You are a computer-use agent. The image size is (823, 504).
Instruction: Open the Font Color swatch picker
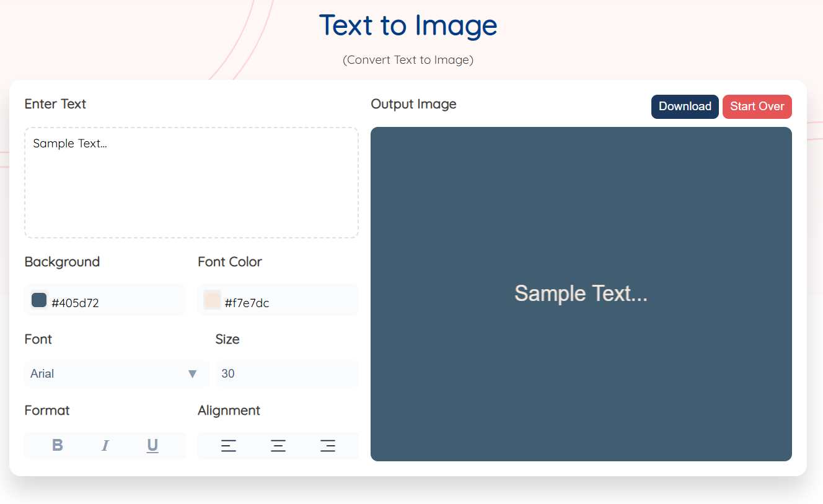[x=212, y=300]
